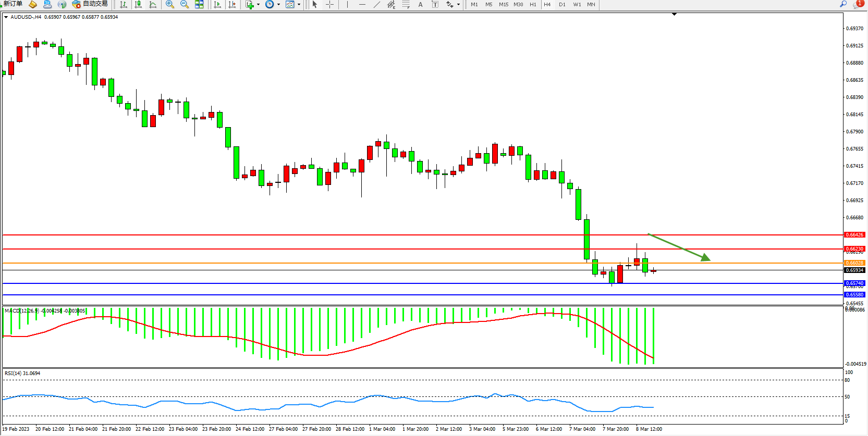Screen dimensions: 868x436
Task: Expand the periodicity clock dropdown
Action: [x=278, y=4]
